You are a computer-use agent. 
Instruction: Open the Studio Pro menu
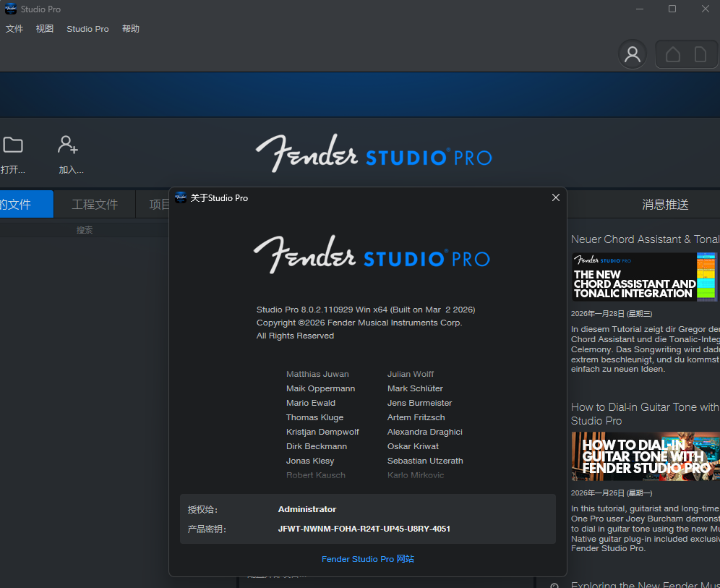tap(87, 28)
